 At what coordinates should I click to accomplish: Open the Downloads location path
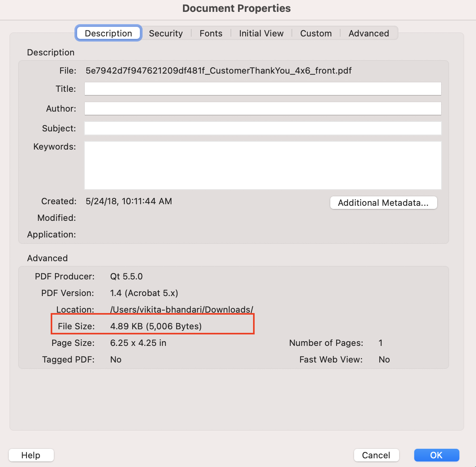(x=181, y=309)
